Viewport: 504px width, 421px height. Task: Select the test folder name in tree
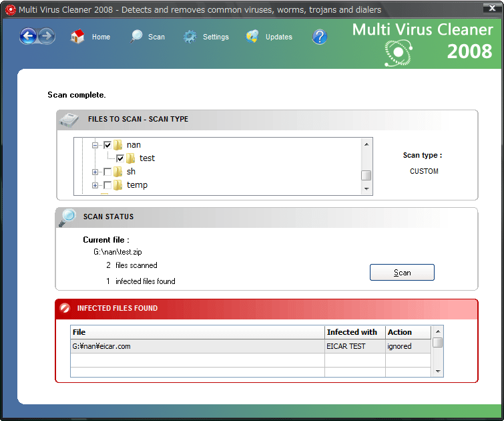pyautogui.click(x=148, y=158)
